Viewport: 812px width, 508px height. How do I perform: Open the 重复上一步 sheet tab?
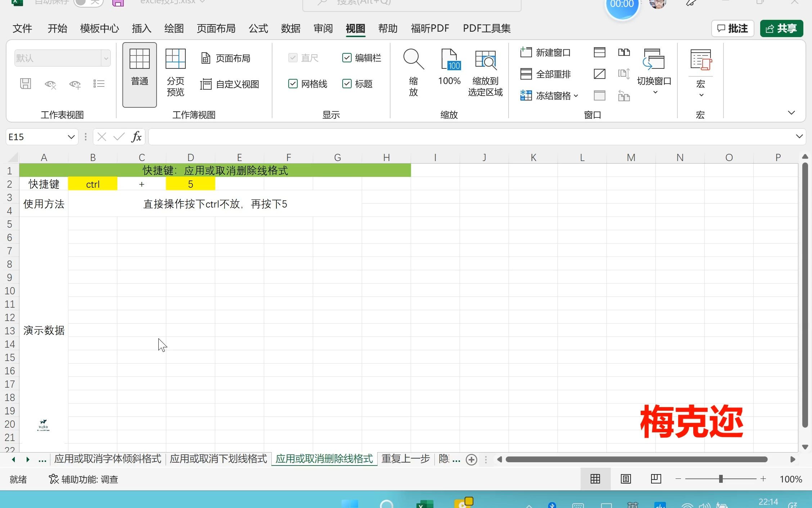[x=405, y=459]
